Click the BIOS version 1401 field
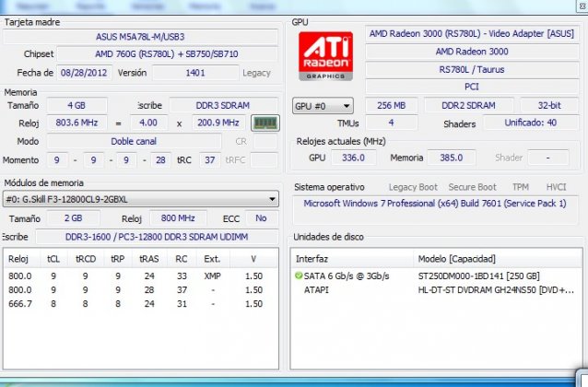The image size is (588, 387). point(195,73)
